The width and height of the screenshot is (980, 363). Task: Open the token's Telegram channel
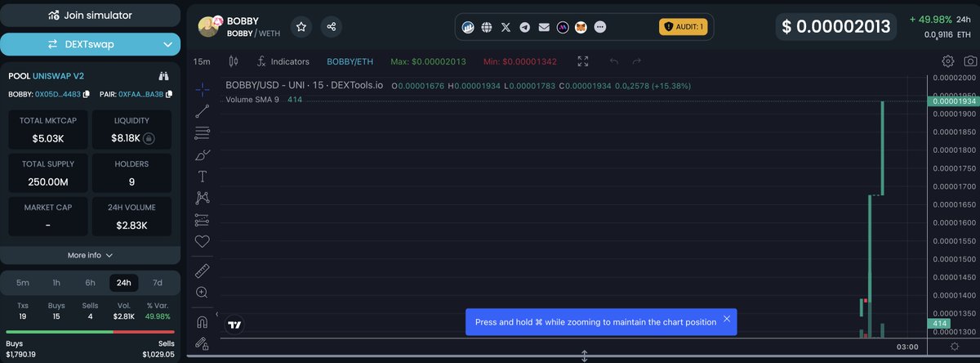(x=525, y=27)
